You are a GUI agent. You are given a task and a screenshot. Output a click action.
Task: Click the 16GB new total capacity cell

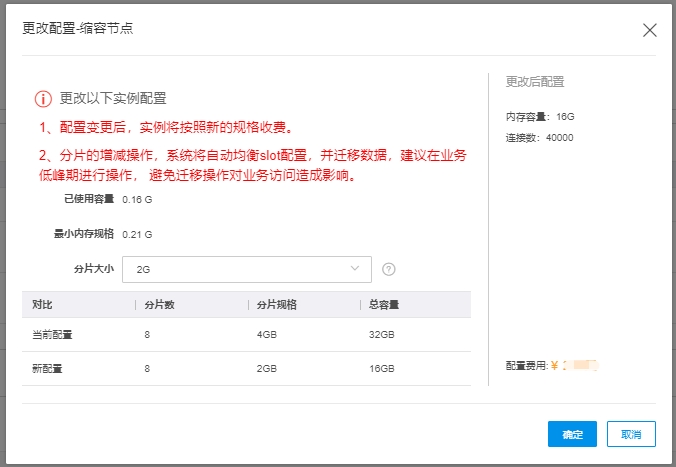[383, 369]
